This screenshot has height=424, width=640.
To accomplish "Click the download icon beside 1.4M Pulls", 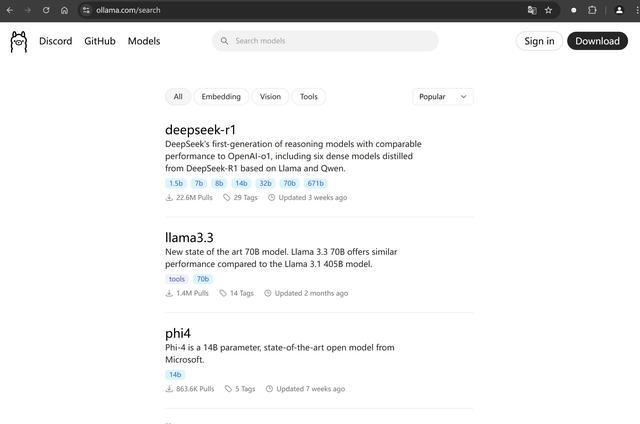I will click(x=169, y=293).
